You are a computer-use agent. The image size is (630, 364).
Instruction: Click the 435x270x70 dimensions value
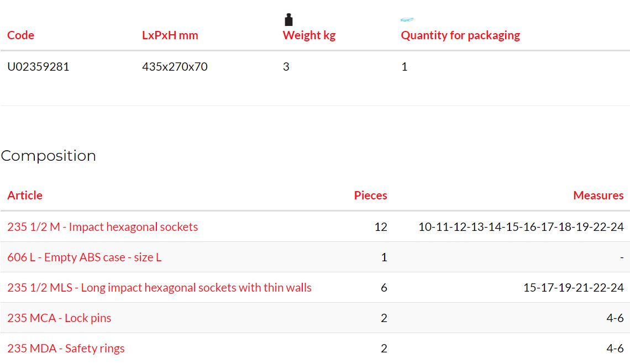click(x=175, y=67)
